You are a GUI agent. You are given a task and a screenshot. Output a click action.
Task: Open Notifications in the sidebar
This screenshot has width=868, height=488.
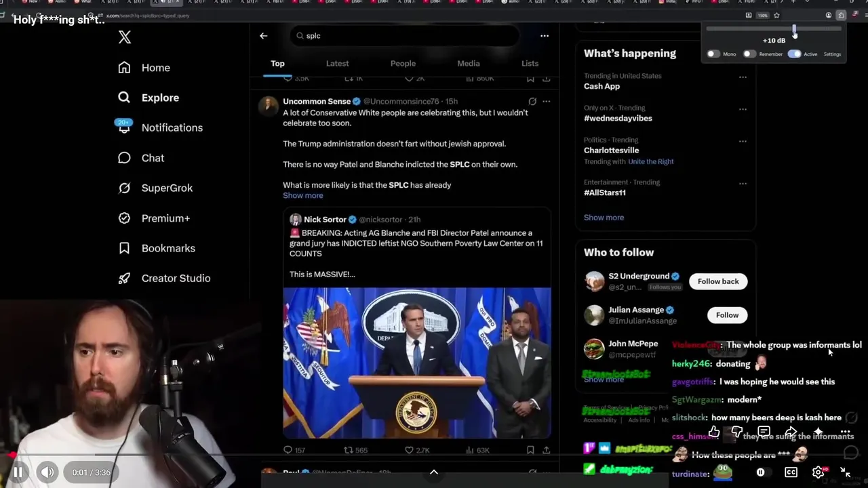pos(160,127)
